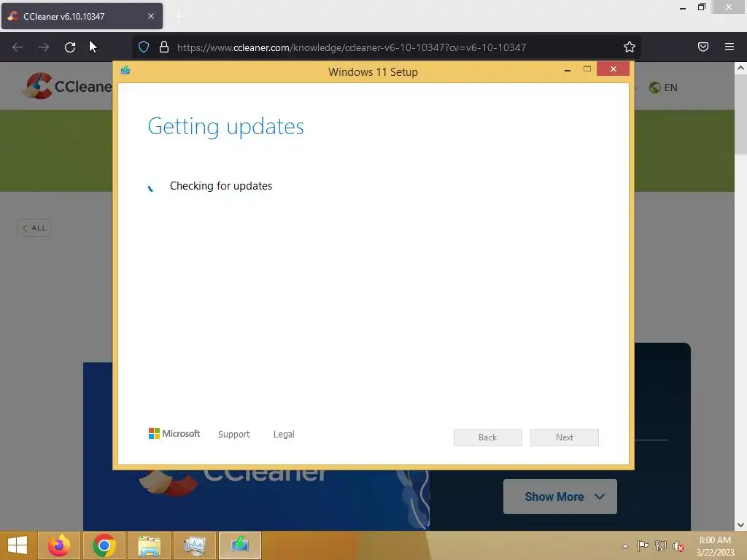Switch to Windows 11 Setup taskbar icon
The height and width of the screenshot is (560, 747).
tap(239, 545)
